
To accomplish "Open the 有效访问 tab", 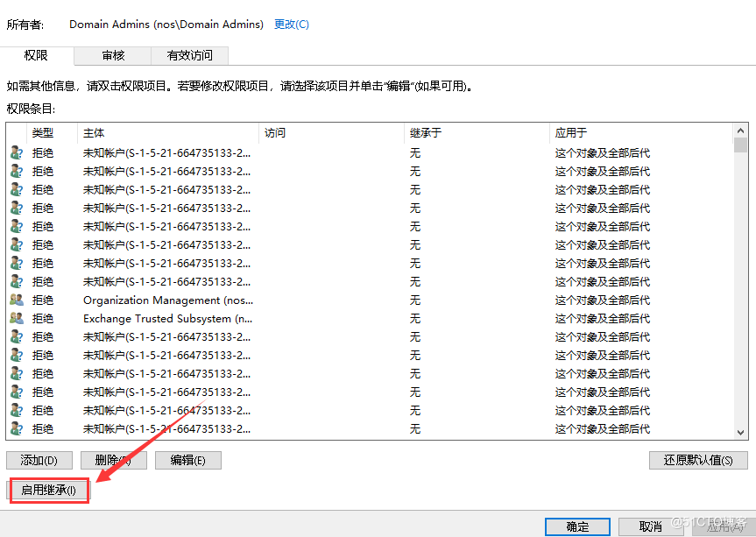I will pyautogui.click(x=189, y=56).
